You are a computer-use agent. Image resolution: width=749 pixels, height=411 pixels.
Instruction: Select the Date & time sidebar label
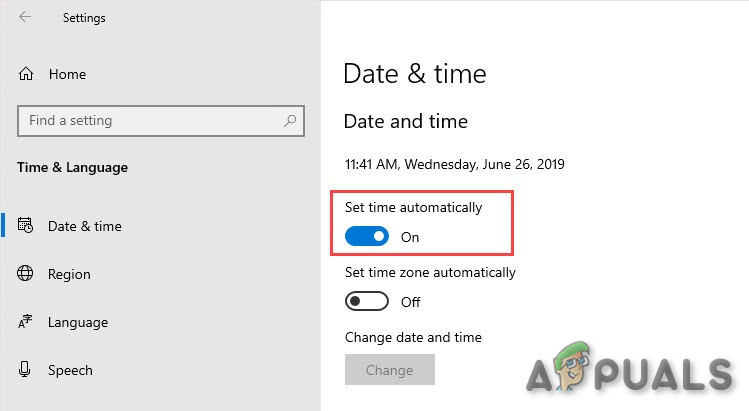pyautogui.click(x=85, y=226)
